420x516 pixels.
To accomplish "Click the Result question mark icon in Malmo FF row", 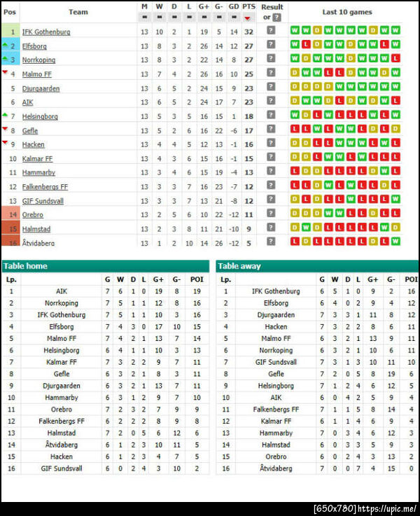I will (271, 74).
